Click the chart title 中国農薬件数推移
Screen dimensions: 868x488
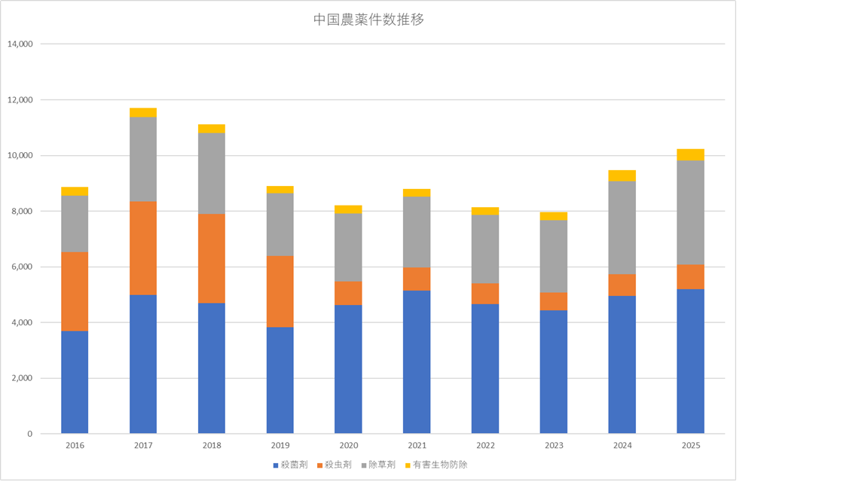pos(368,20)
